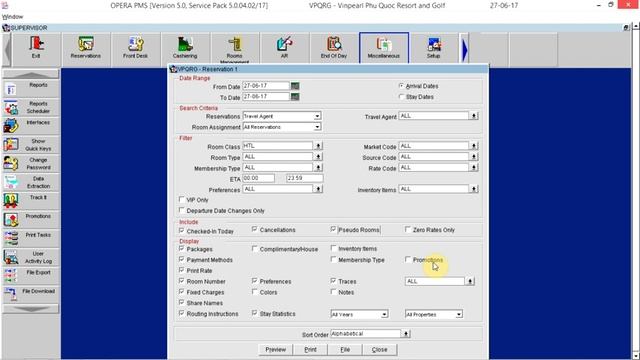Open Reports in the sidebar

click(31, 89)
